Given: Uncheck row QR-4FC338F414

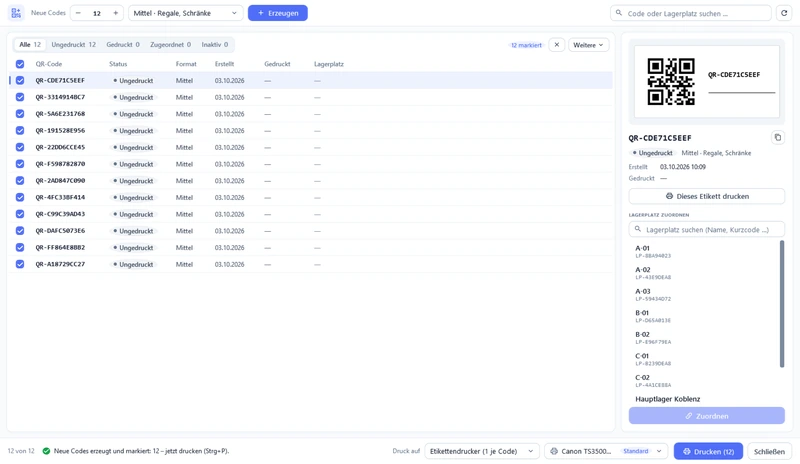Looking at the screenshot, I should (20, 197).
